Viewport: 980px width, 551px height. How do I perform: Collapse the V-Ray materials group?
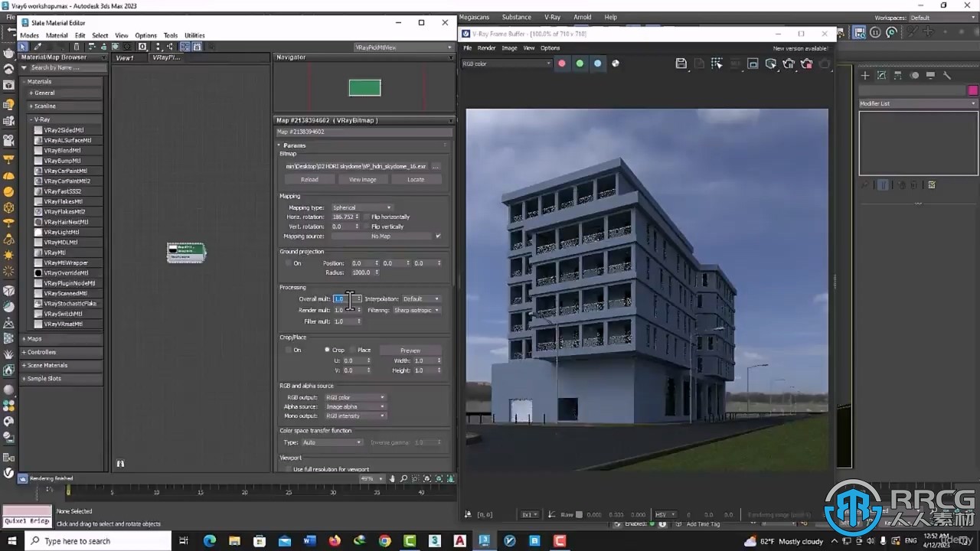pos(32,119)
